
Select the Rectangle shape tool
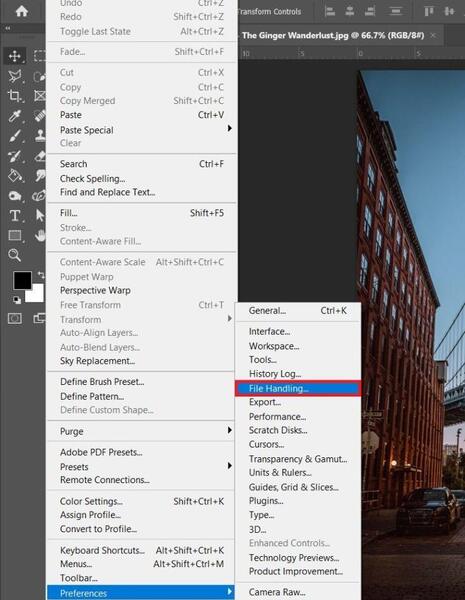coord(15,235)
